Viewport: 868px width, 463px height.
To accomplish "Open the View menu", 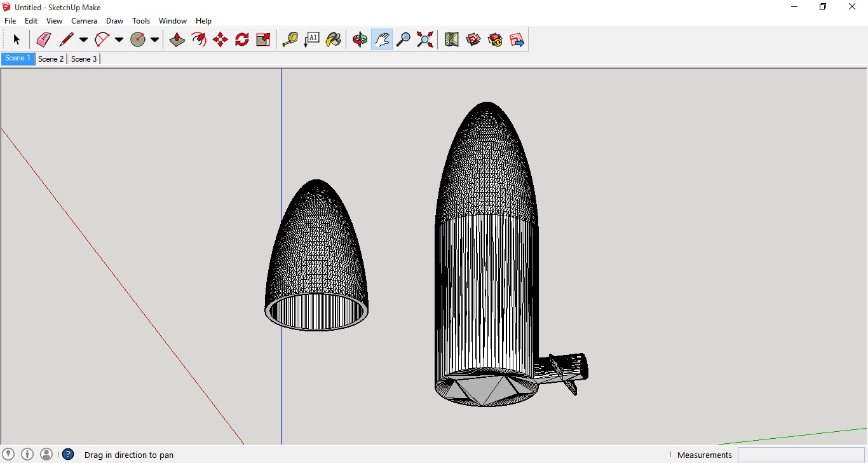I will point(55,21).
